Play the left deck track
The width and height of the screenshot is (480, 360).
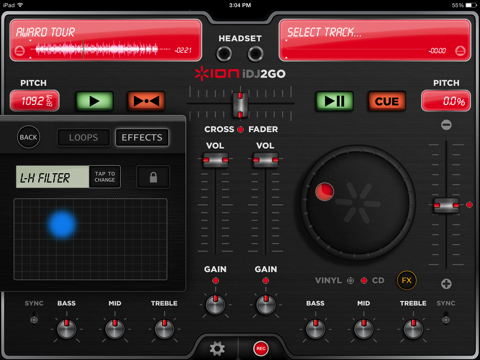(x=95, y=101)
